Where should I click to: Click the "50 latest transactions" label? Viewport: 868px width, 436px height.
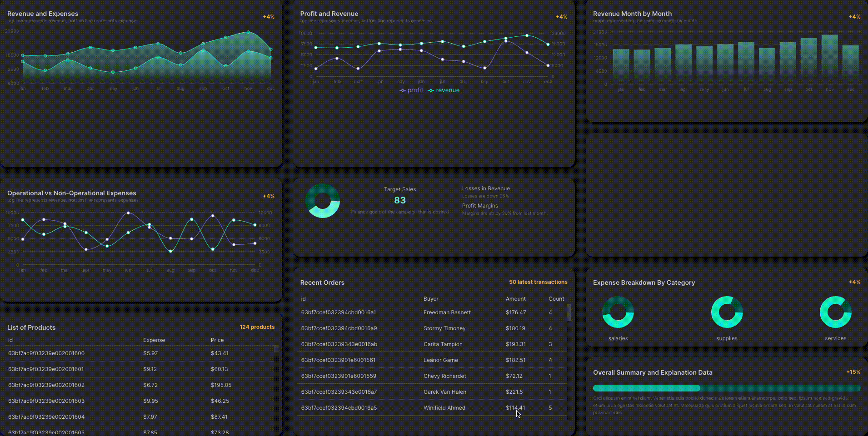pos(538,282)
